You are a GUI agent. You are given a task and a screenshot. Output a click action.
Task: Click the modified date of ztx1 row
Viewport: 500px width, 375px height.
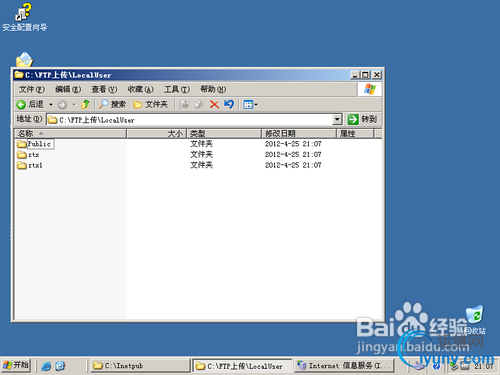(x=293, y=165)
